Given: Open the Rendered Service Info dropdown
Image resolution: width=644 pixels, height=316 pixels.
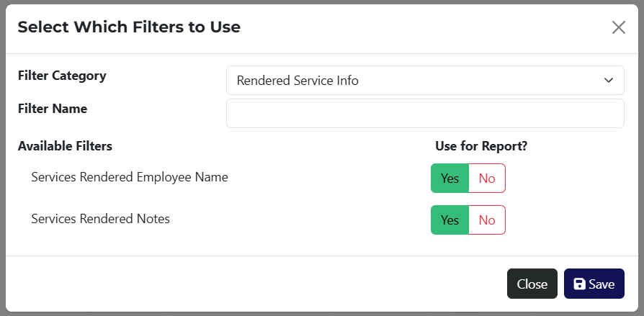Looking at the screenshot, I should tap(424, 81).
